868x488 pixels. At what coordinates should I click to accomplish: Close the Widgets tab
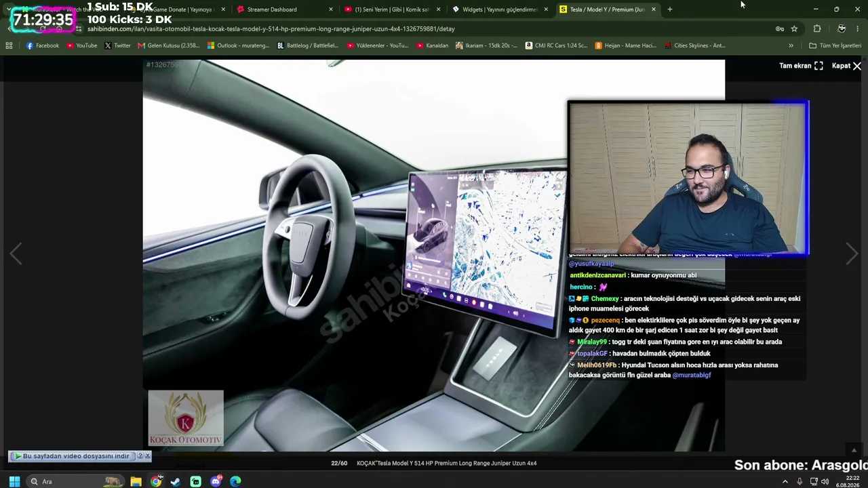[546, 9]
